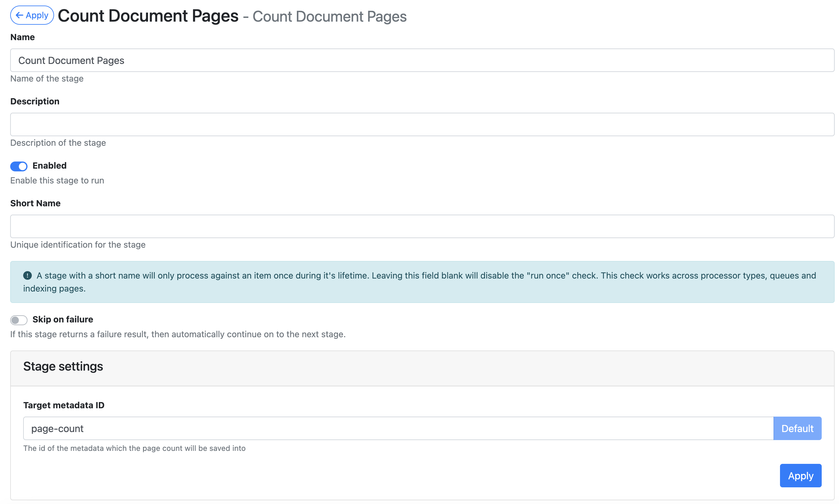Click the back arrow icon beside Apply

click(19, 15)
